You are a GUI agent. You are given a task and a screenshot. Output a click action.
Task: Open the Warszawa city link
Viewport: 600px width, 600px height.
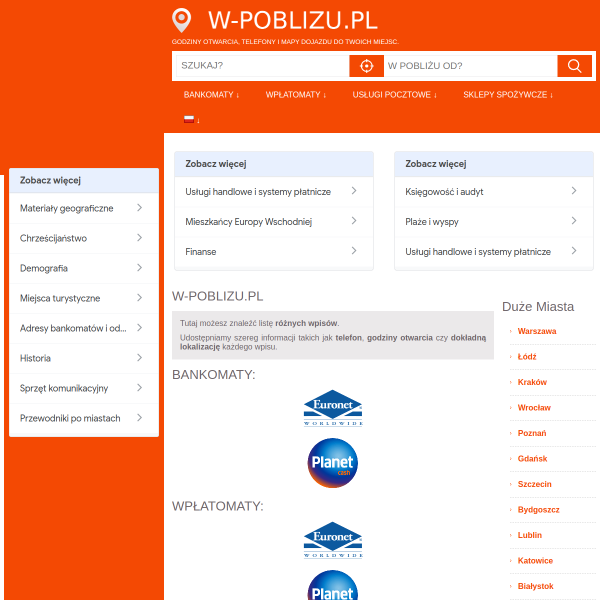[x=536, y=331]
